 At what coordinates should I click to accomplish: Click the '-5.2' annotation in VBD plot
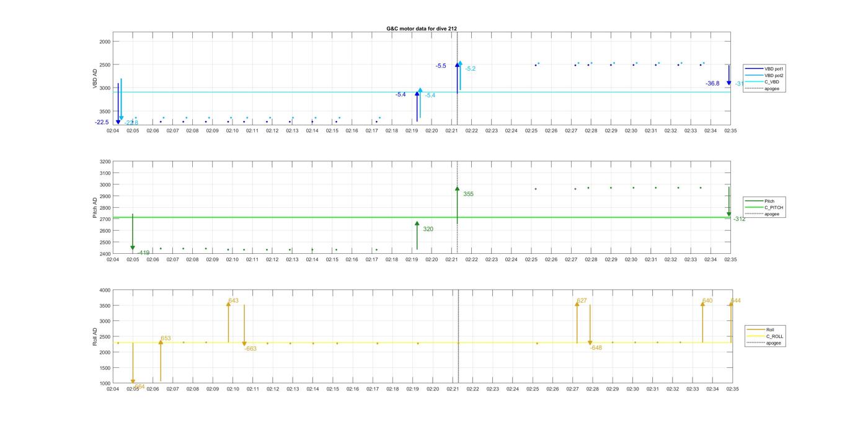tap(471, 69)
